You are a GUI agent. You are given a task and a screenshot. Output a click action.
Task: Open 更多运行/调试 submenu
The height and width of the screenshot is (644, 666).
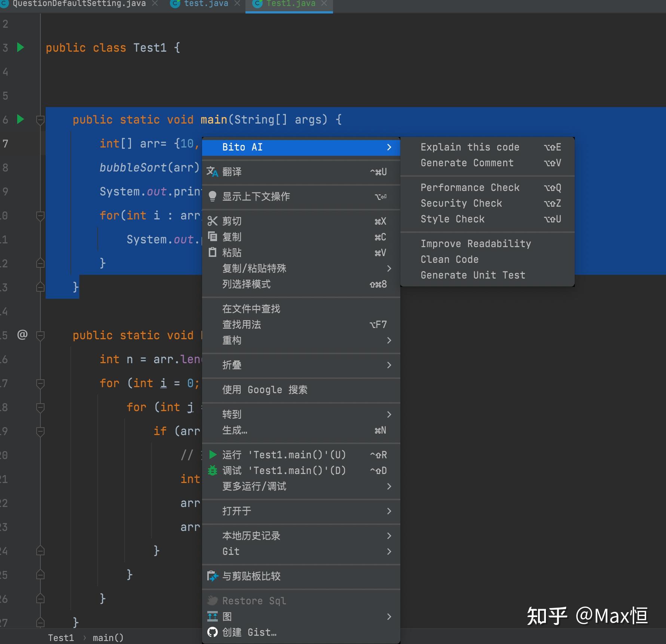coord(301,486)
